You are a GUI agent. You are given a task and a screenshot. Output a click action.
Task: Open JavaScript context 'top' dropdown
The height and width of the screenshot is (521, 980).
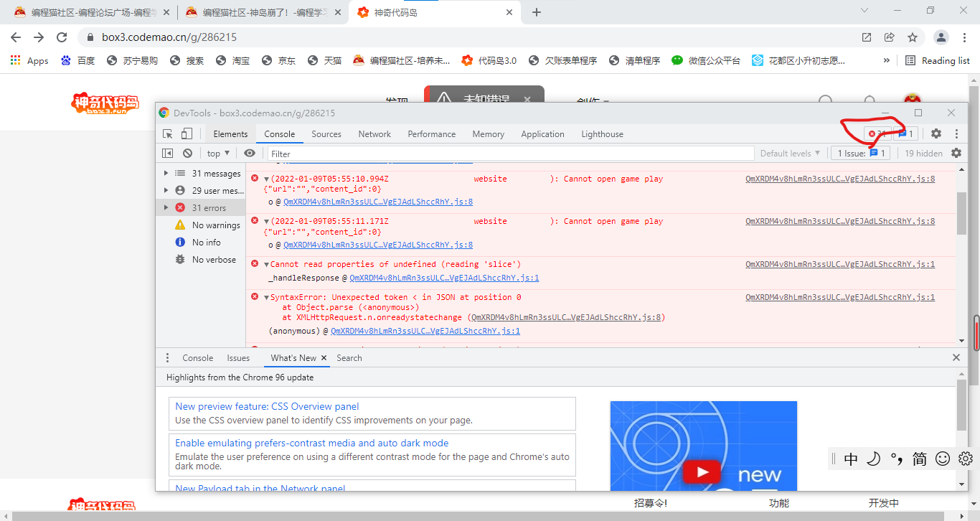pyautogui.click(x=218, y=153)
